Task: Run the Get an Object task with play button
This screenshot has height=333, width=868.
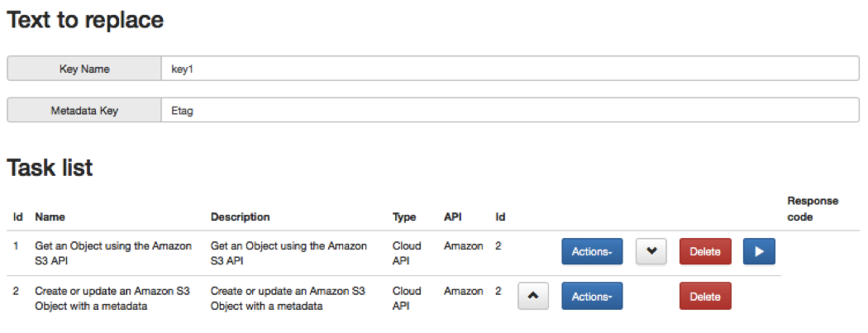Action: [758, 252]
